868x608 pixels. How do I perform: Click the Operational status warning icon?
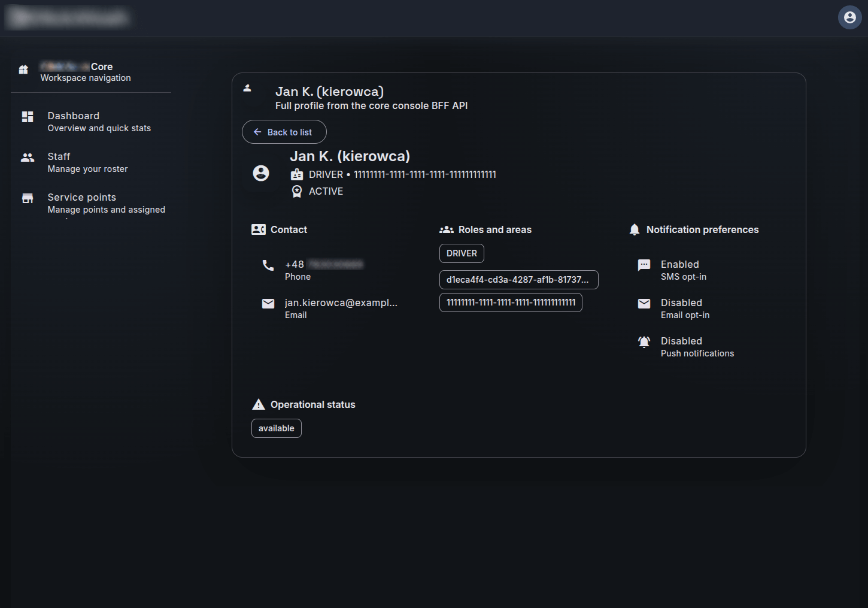[259, 405]
